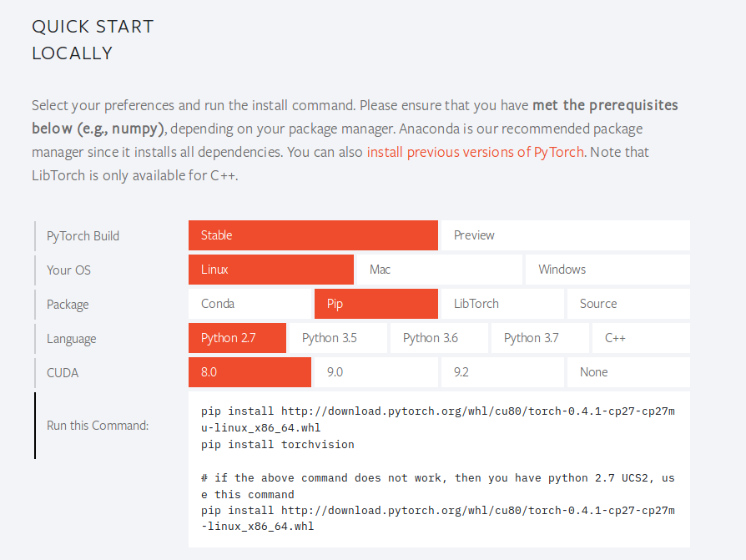Choose the LibTorch package
Screen dimensions: 746x560
point(502,304)
